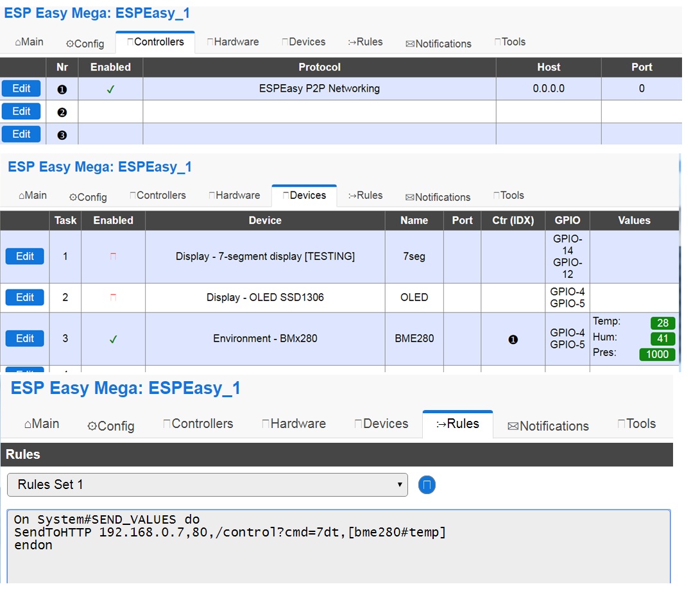Open the Main tab on the Controllers page

30,42
